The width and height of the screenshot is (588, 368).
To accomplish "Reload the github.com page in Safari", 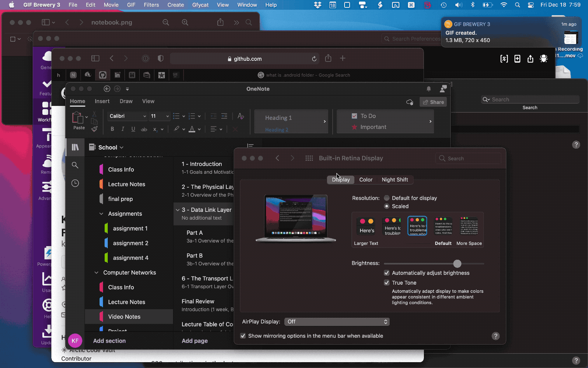I will click(x=314, y=59).
